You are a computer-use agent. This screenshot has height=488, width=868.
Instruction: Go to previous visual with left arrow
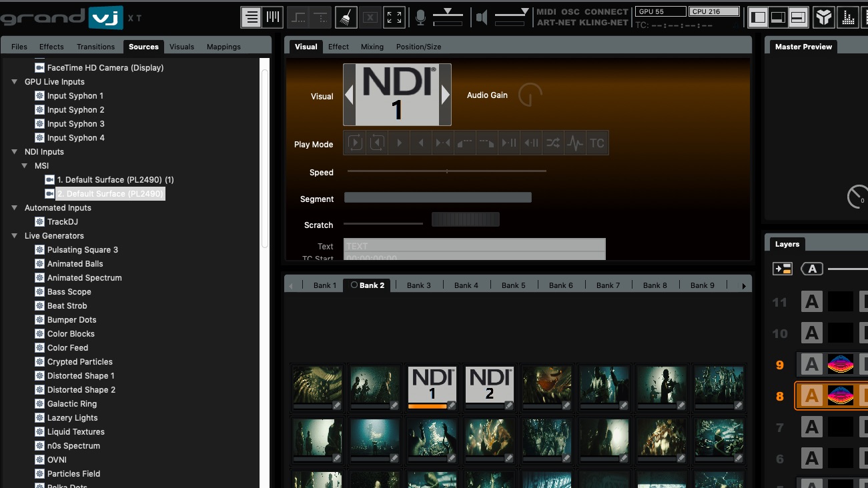point(349,95)
